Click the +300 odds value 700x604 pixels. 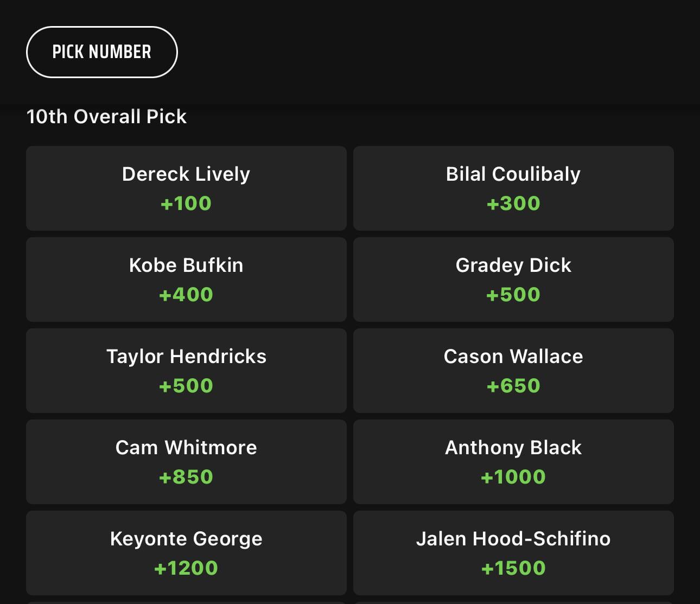click(x=513, y=204)
